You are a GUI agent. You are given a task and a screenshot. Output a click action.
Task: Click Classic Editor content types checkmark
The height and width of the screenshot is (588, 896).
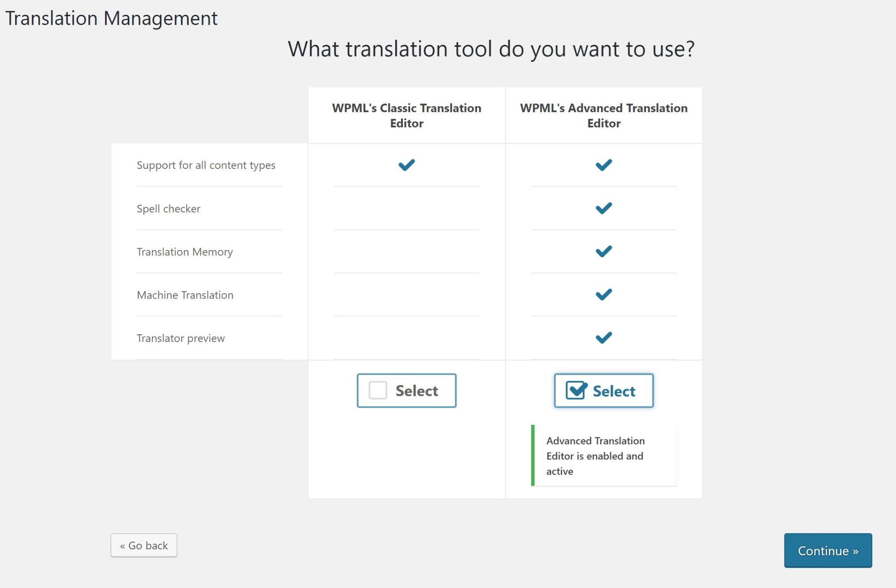point(407,165)
